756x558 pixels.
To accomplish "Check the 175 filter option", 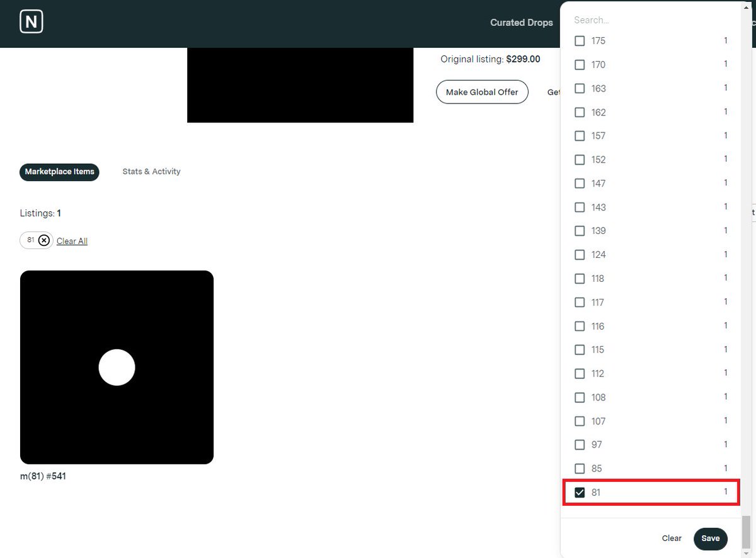I will pos(580,41).
